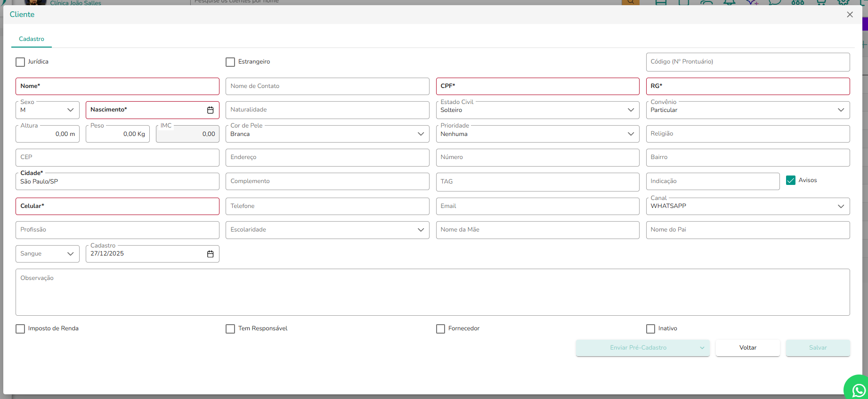Tick the Tem Responsável checkbox

230,329
